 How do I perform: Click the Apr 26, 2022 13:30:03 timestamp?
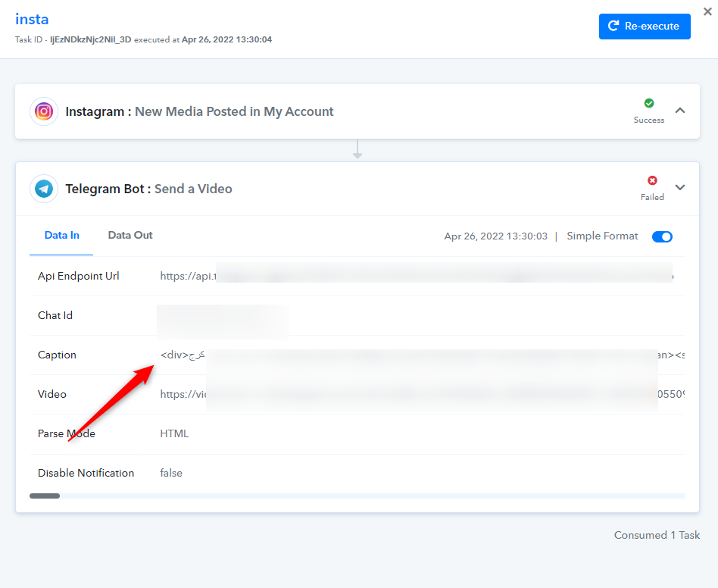[495, 236]
